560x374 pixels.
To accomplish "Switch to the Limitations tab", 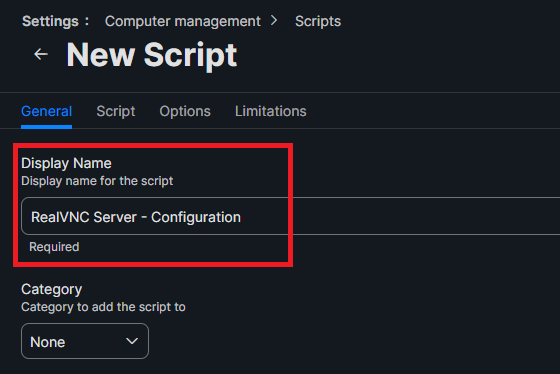I will coord(271,111).
